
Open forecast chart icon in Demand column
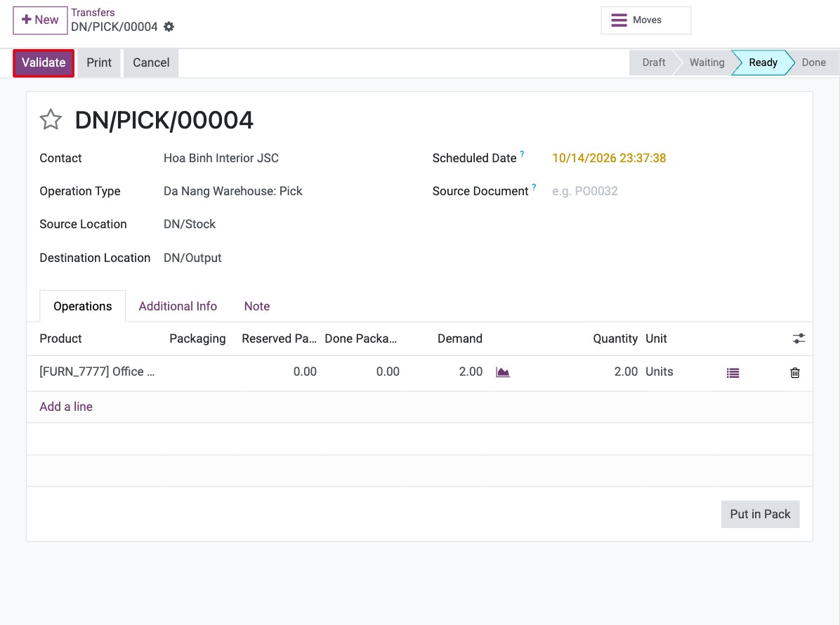(502, 372)
